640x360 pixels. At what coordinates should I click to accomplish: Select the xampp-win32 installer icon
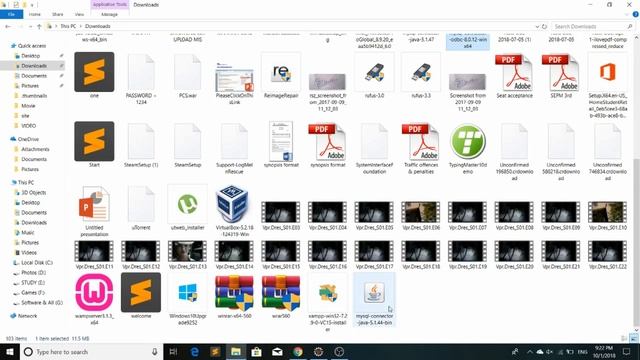(328, 292)
